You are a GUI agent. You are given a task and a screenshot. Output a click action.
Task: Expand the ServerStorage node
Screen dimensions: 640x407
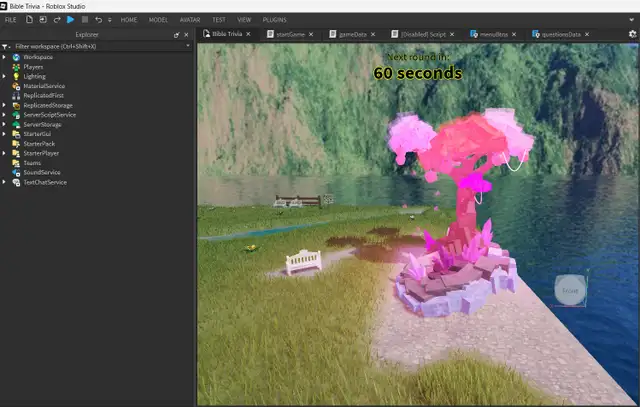[x=4, y=125]
